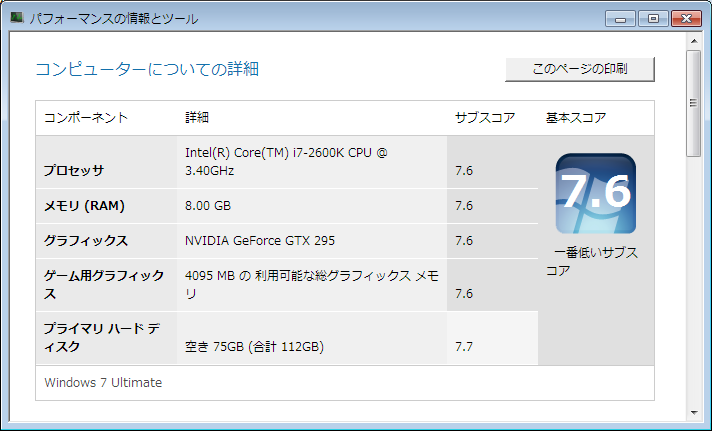Click the ゲーム用グラフィックス subscore 7.6
The width and height of the screenshot is (712, 431).
[x=464, y=294]
